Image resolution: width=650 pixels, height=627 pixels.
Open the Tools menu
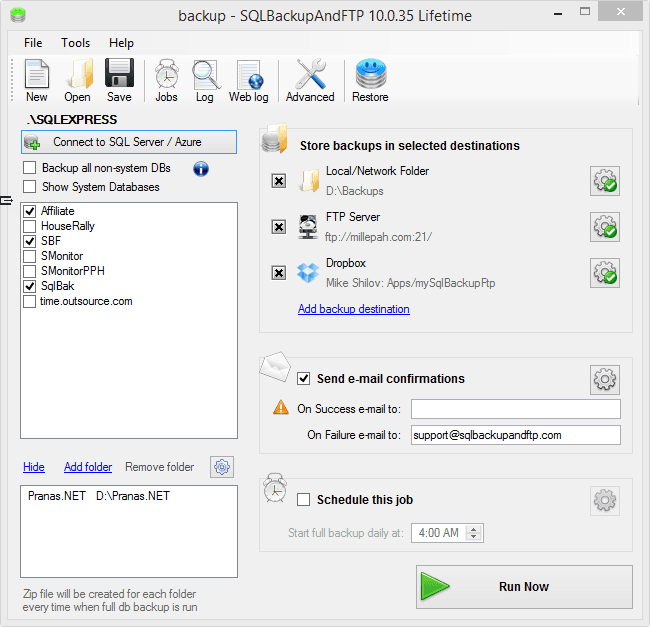click(x=75, y=43)
